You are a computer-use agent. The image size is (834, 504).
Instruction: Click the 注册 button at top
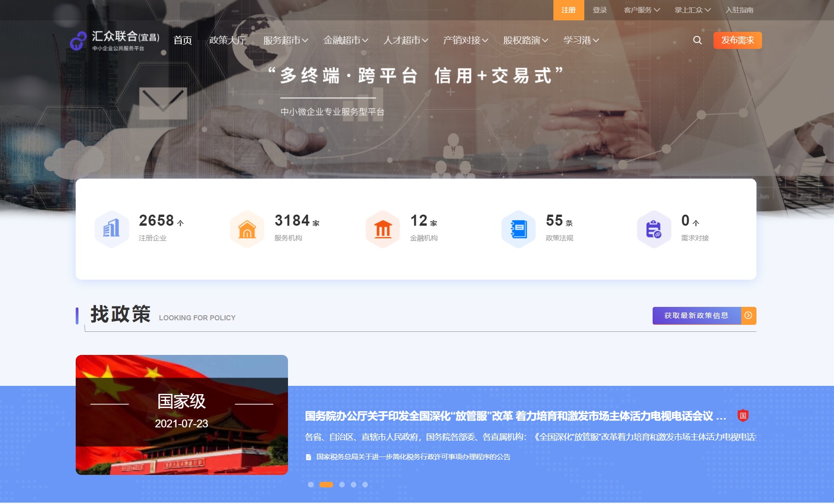tap(568, 10)
